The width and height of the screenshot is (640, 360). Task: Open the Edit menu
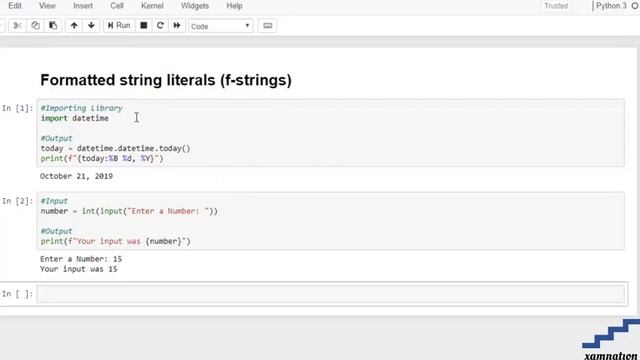pos(15,6)
